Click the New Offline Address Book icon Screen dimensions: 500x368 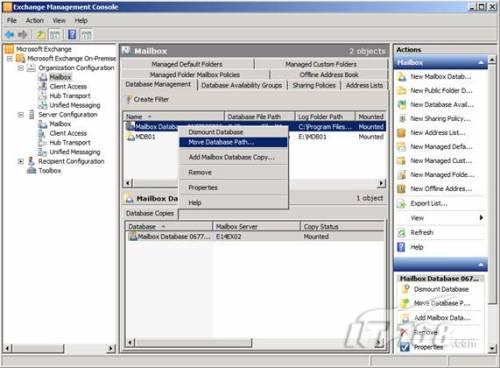(402, 189)
